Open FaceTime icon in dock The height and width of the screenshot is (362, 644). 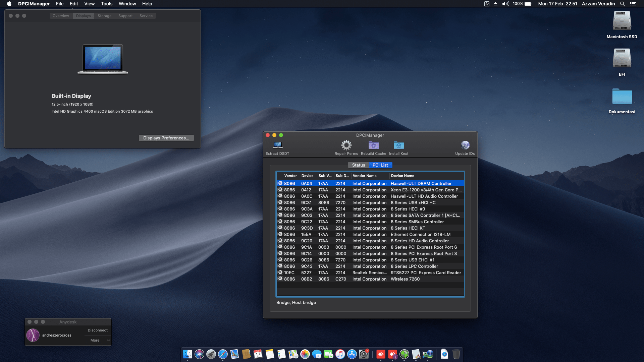coord(328,354)
